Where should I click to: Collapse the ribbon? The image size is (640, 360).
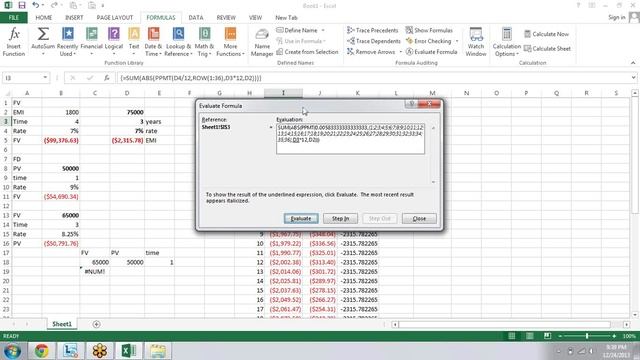point(633,62)
